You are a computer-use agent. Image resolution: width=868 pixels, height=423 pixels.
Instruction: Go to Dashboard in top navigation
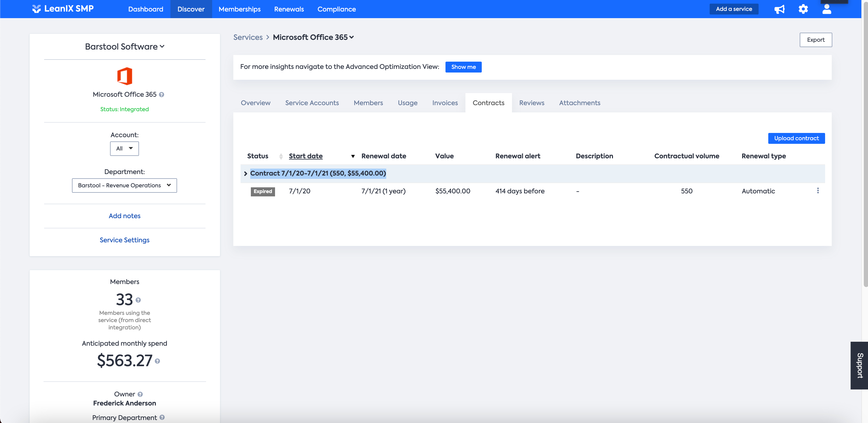pyautogui.click(x=146, y=9)
